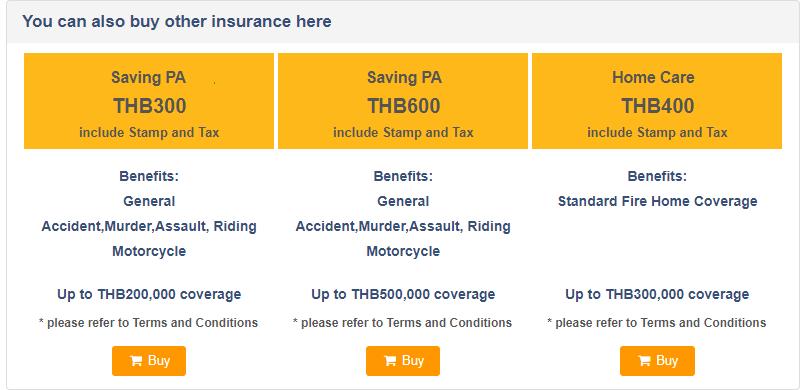Click the THB300 price label
The image size is (808, 390).
(149, 106)
